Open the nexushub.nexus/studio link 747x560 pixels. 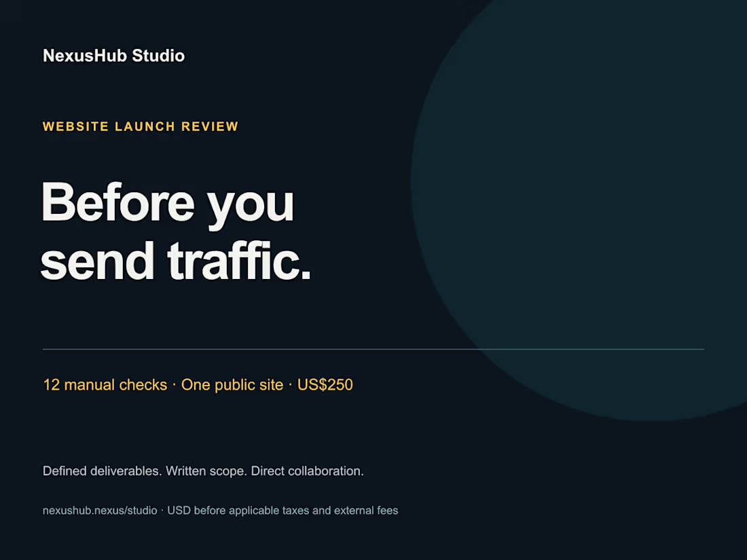100,510
